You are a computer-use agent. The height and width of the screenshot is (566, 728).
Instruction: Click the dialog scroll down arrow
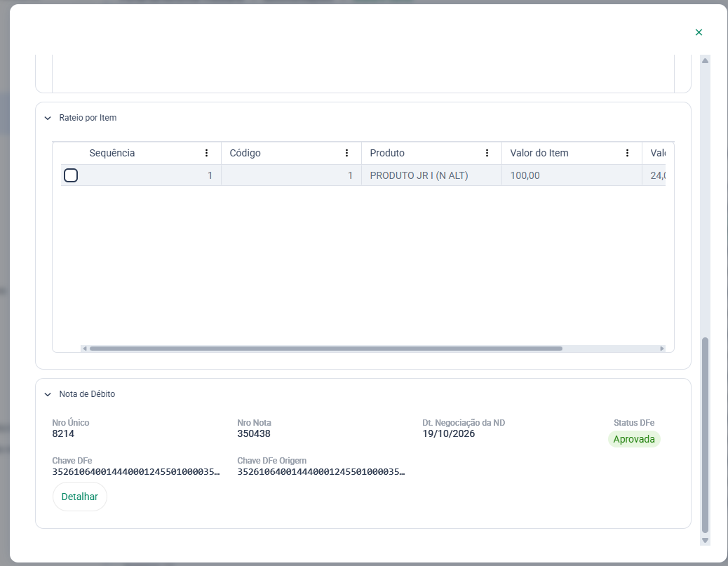pos(706,541)
